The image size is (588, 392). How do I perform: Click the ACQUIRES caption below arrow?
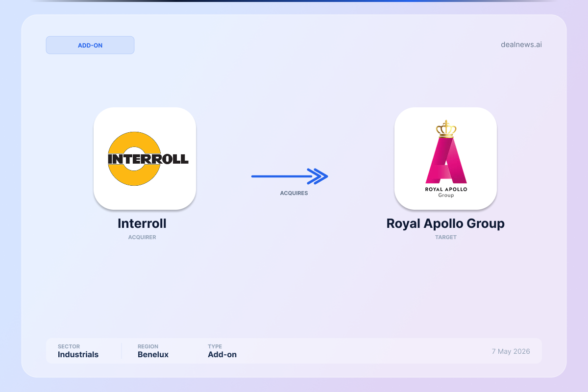294,193
